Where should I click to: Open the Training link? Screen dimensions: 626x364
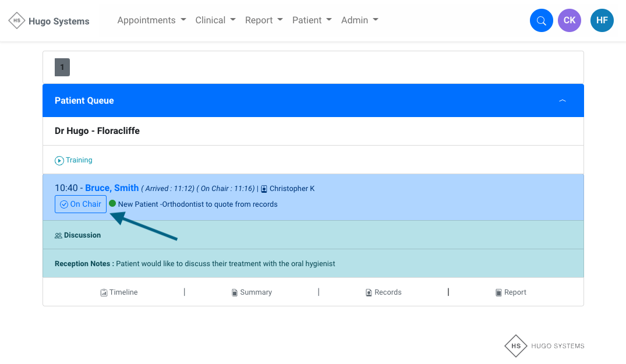coord(79,160)
